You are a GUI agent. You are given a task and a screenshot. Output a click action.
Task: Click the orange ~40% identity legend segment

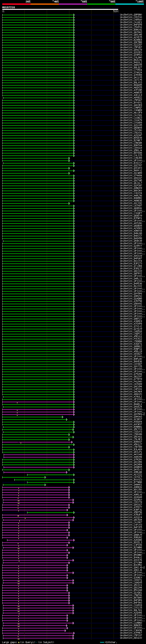tap(45, 4)
